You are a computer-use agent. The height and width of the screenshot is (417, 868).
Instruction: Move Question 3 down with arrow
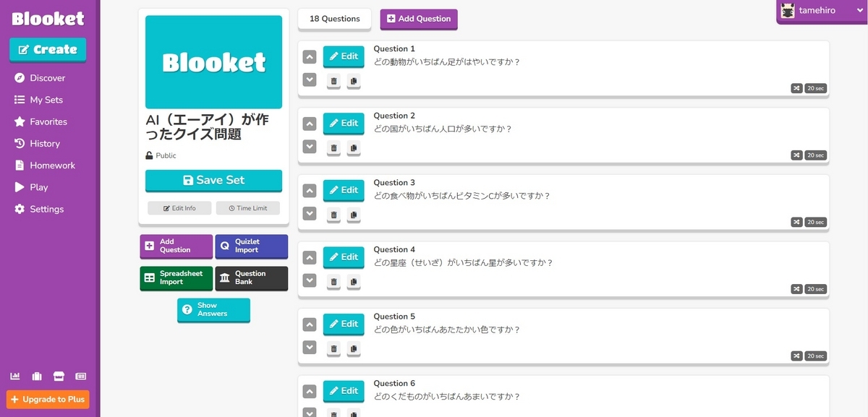click(310, 213)
